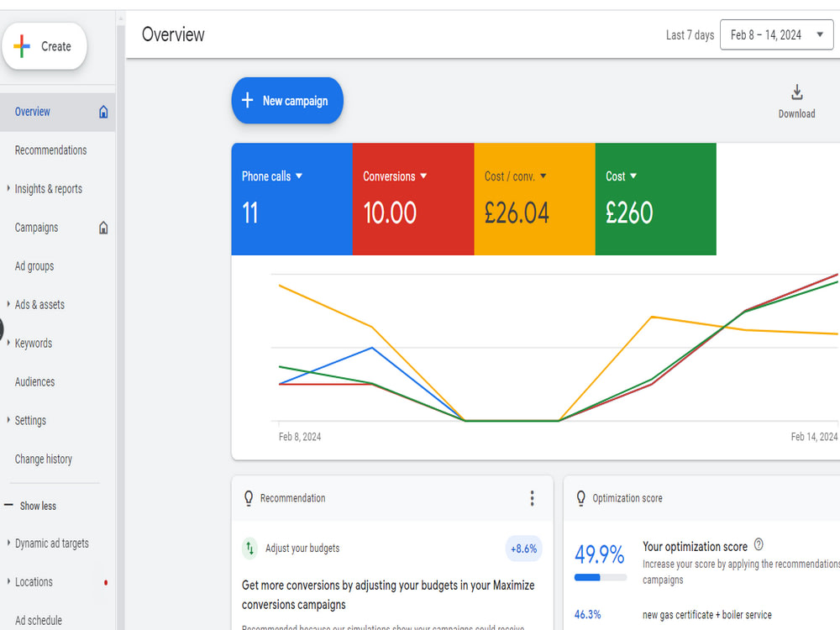Click the home icon beside Campaigns
The image size is (840, 630).
tap(103, 228)
